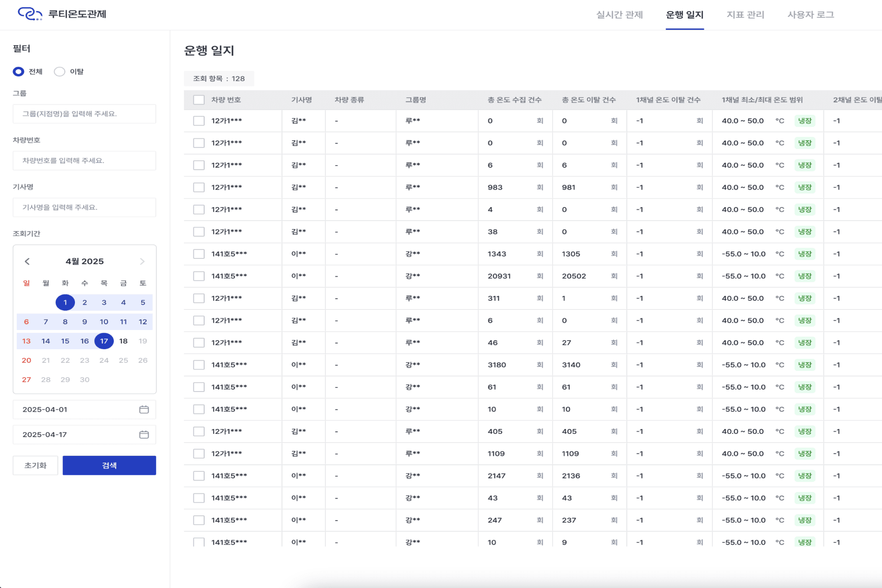This screenshot has height=588, width=882.
Task: Click the 총 온도 이탈 건수 column header
Action: [589, 100]
